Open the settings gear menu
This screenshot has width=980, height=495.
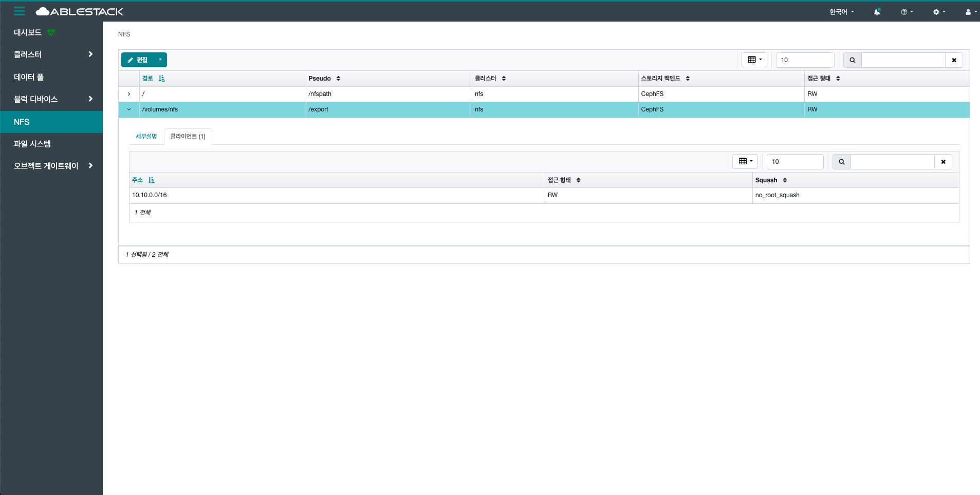pos(939,12)
